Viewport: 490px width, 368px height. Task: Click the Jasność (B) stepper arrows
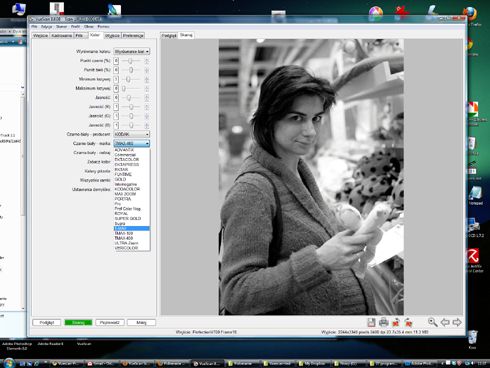pyautogui.click(x=146, y=125)
